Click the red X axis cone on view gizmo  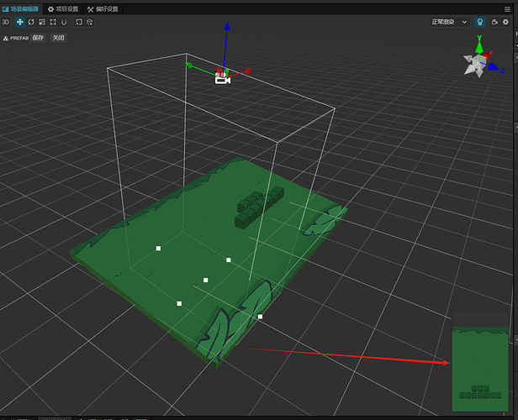487,56
